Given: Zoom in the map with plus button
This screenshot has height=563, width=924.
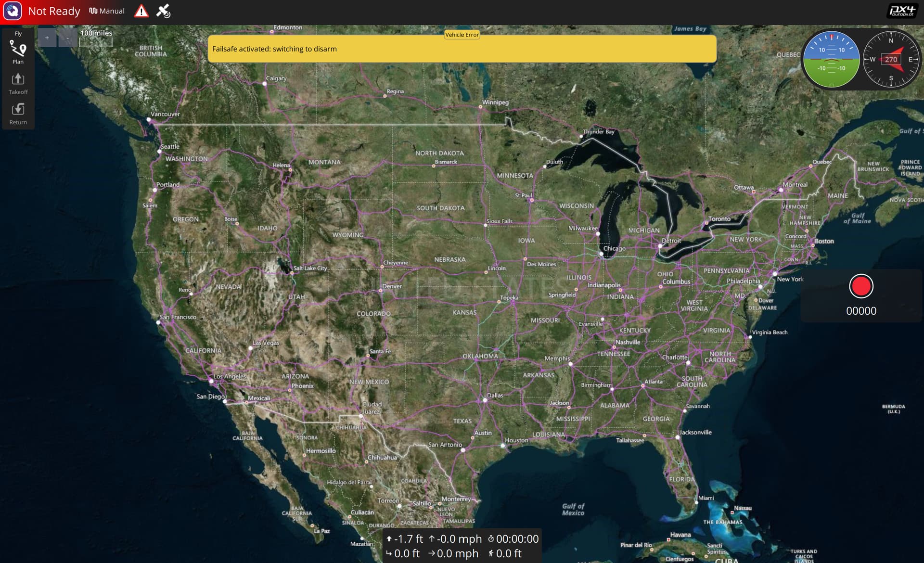Looking at the screenshot, I should [47, 38].
